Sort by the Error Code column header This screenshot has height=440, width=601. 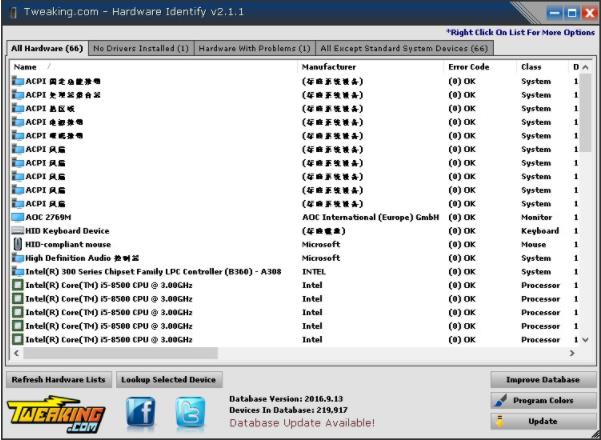(x=480, y=67)
